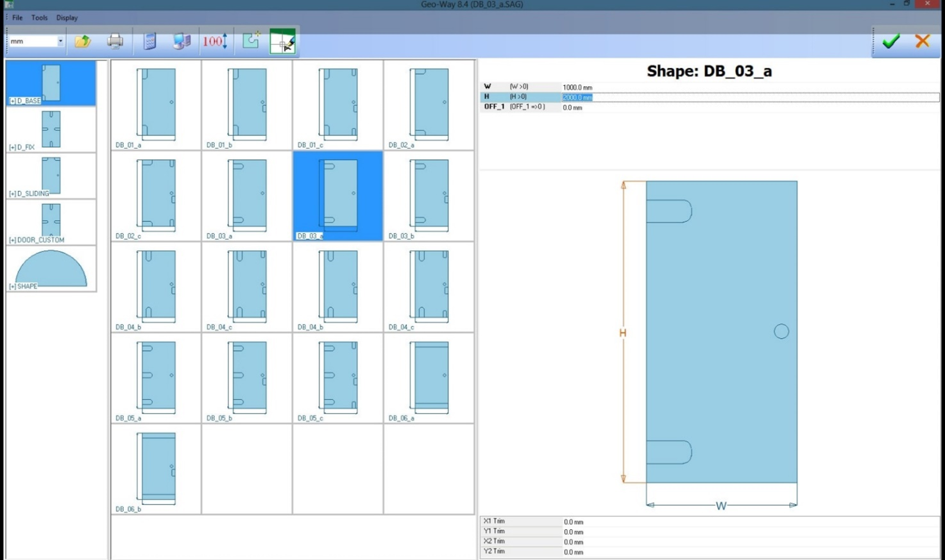Click the H value field 2000.0 mm

[750, 98]
